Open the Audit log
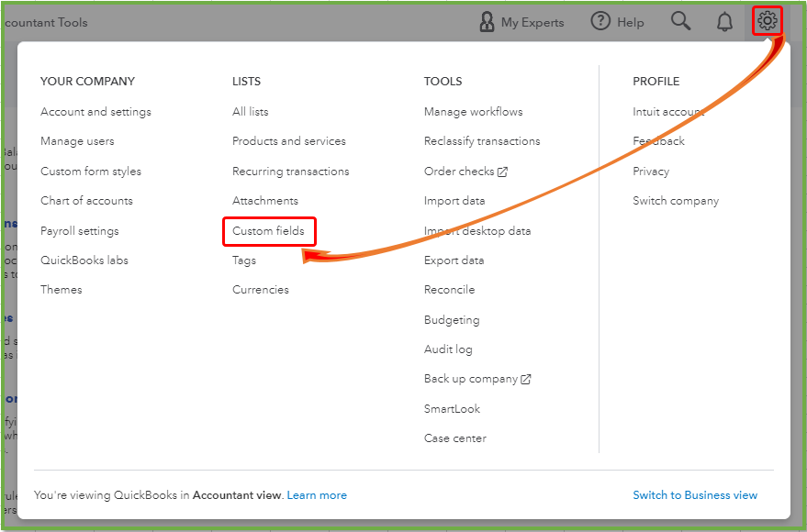The width and height of the screenshot is (807, 532). pos(448,349)
